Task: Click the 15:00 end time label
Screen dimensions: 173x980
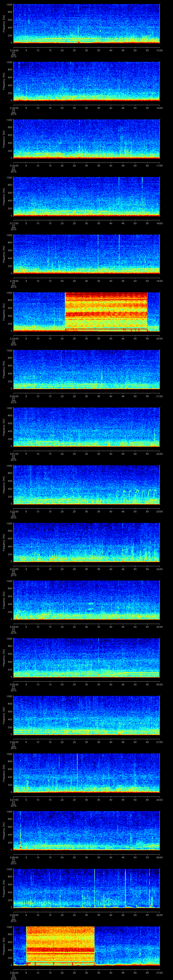Action: click(160, 50)
